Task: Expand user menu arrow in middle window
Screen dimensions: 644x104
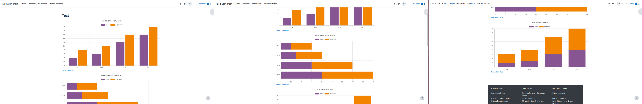Action: click(408, 4)
